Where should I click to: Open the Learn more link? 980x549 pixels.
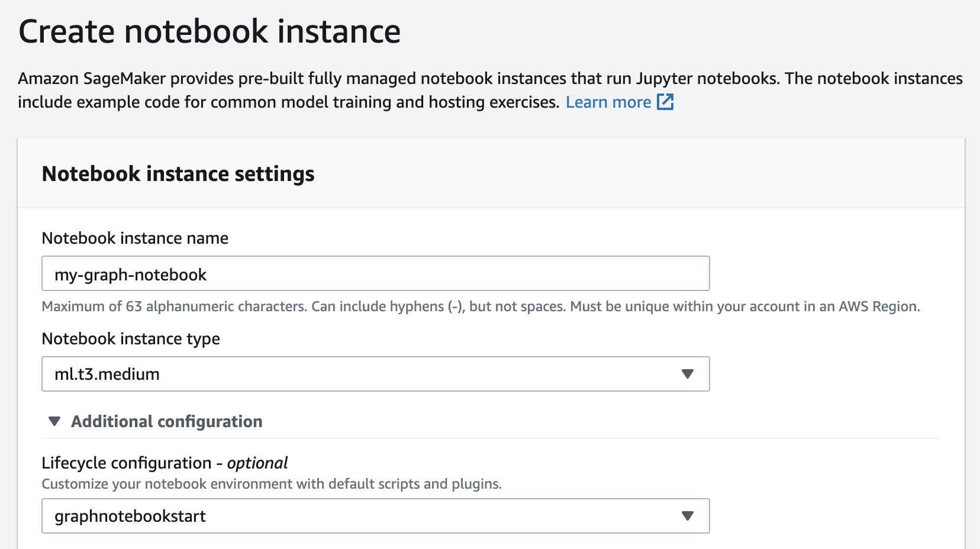click(x=608, y=102)
